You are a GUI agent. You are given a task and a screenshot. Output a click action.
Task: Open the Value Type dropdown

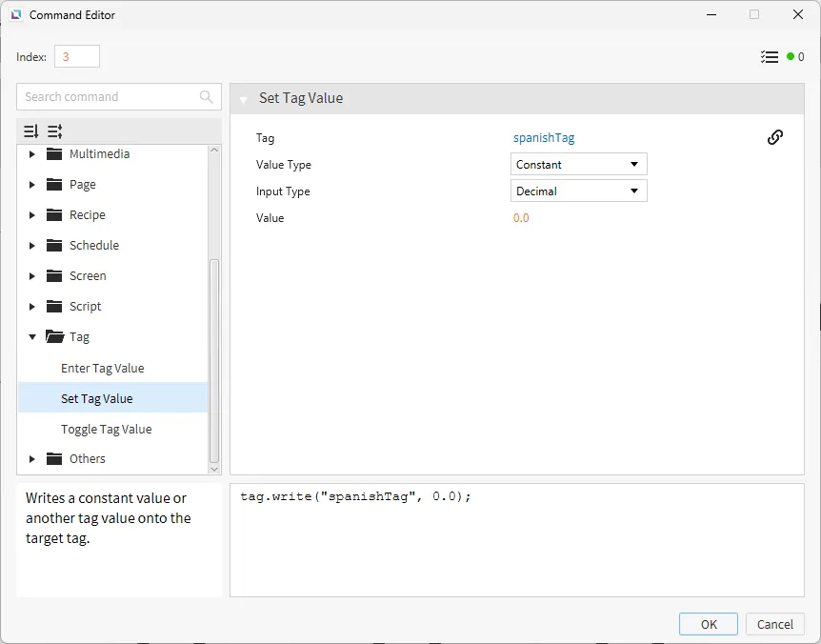click(x=579, y=164)
